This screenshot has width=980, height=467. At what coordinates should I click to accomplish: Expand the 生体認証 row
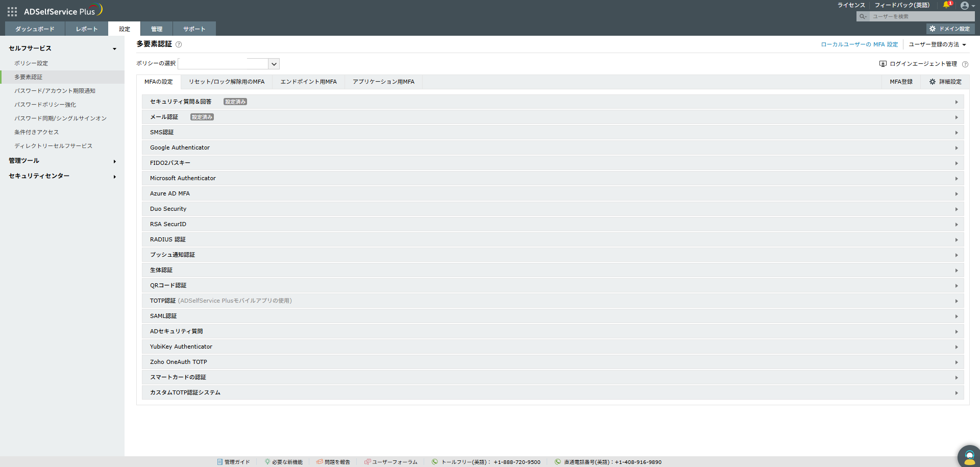[553, 271]
